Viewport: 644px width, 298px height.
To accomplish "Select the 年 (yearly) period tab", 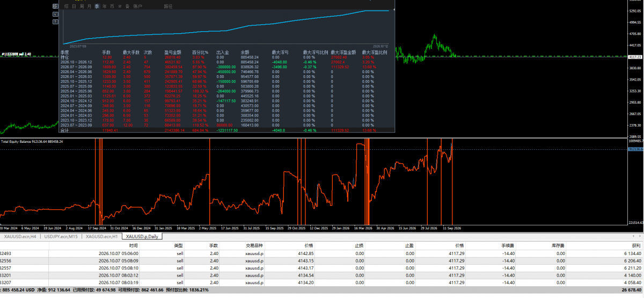I will (104, 6).
